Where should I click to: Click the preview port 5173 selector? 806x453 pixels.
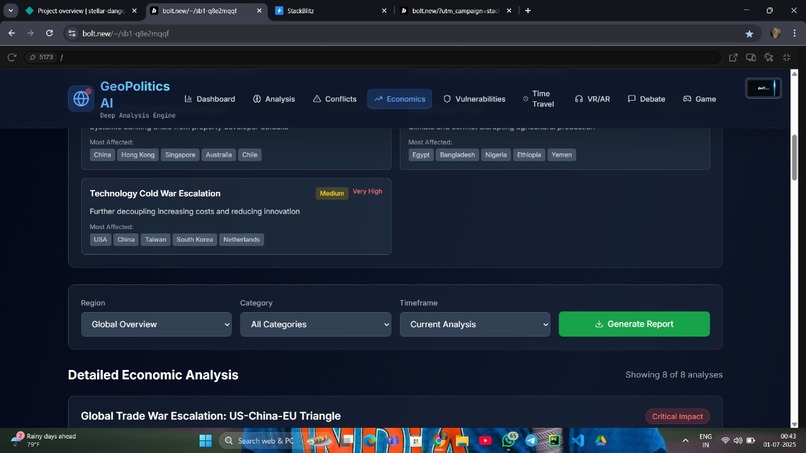click(41, 57)
